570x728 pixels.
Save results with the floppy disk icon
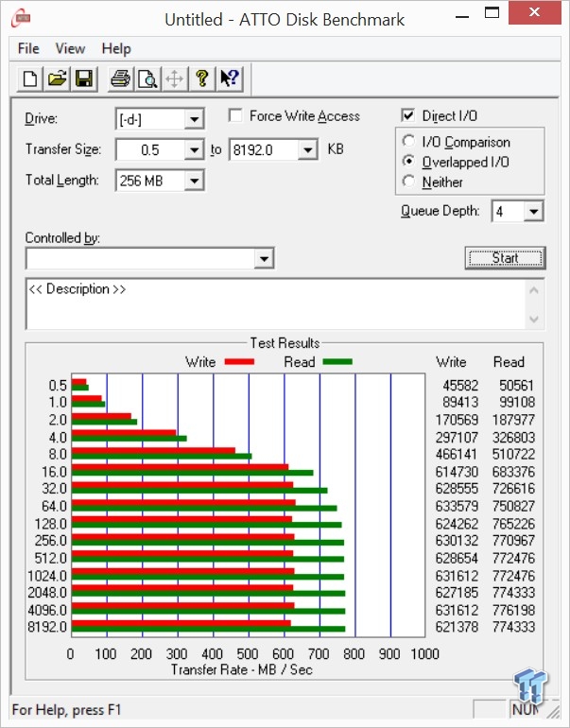pos(84,78)
